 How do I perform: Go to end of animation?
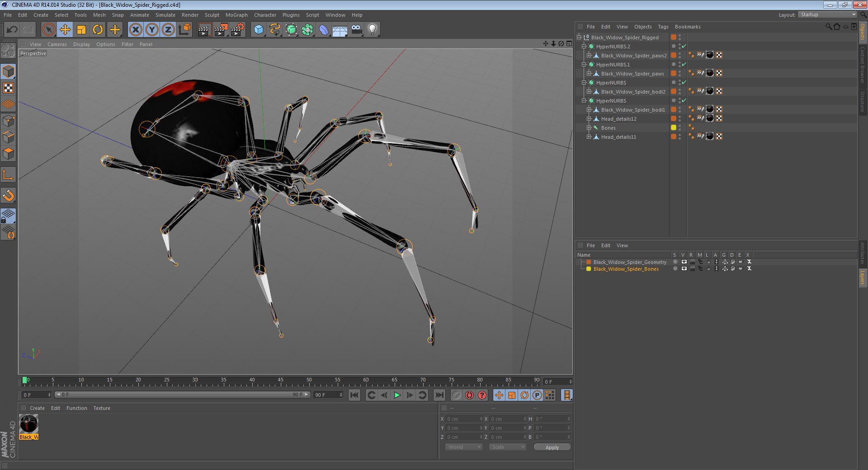point(439,395)
